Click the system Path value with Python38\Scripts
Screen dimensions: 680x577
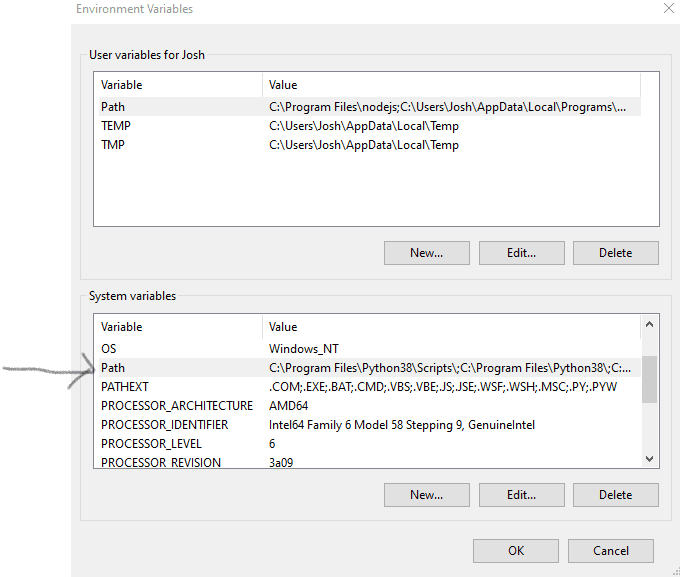450,368
